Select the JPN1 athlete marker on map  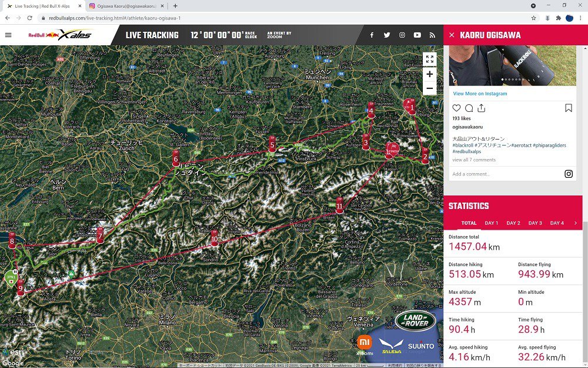[x=11, y=279]
